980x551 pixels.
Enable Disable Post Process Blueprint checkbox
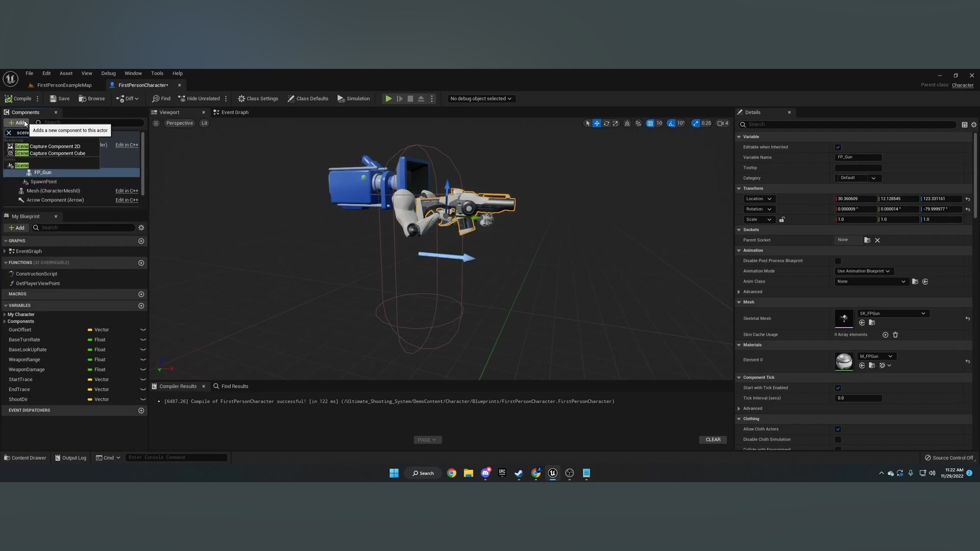(x=838, y=261)
